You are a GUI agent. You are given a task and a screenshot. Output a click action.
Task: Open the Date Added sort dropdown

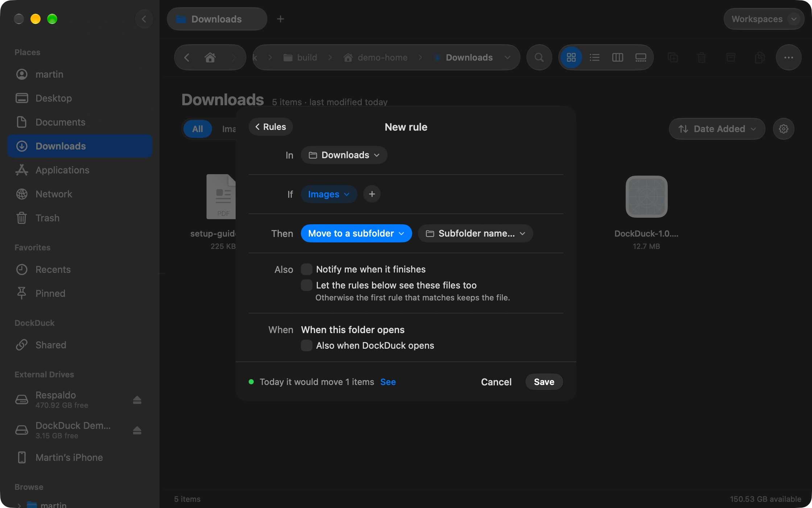(717, 129)
